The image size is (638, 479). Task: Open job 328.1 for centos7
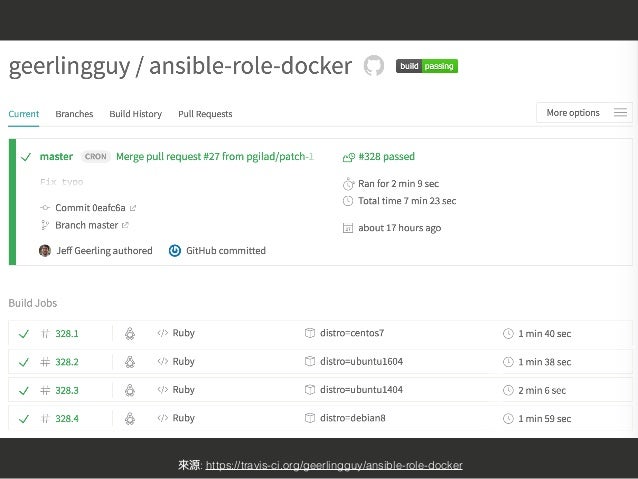click(67, 333)
